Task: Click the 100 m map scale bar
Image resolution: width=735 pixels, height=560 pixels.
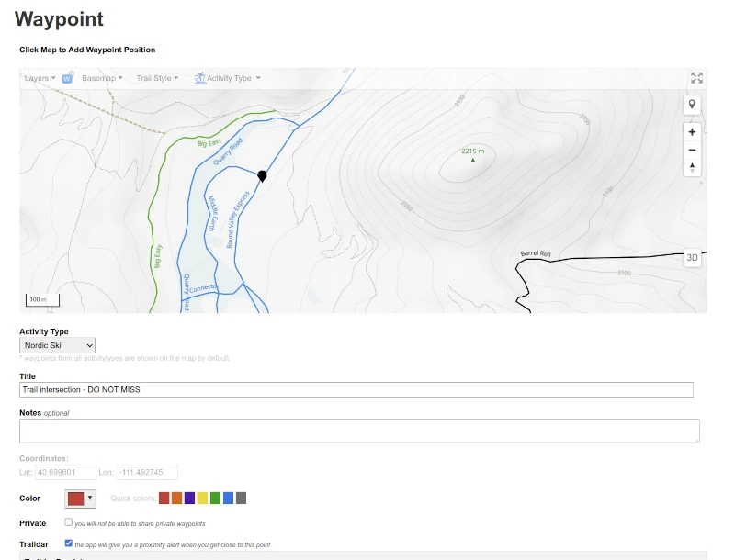Action: coord(42,299)
